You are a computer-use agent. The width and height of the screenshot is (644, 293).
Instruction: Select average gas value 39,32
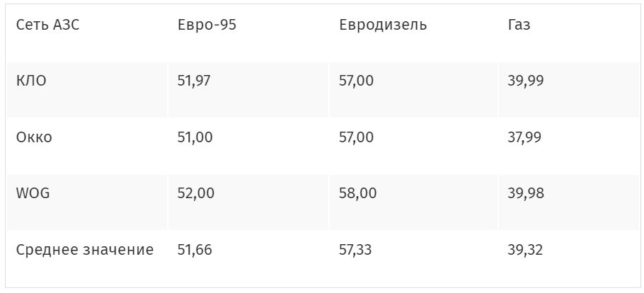pyautogui.click(x=526, y=250)
